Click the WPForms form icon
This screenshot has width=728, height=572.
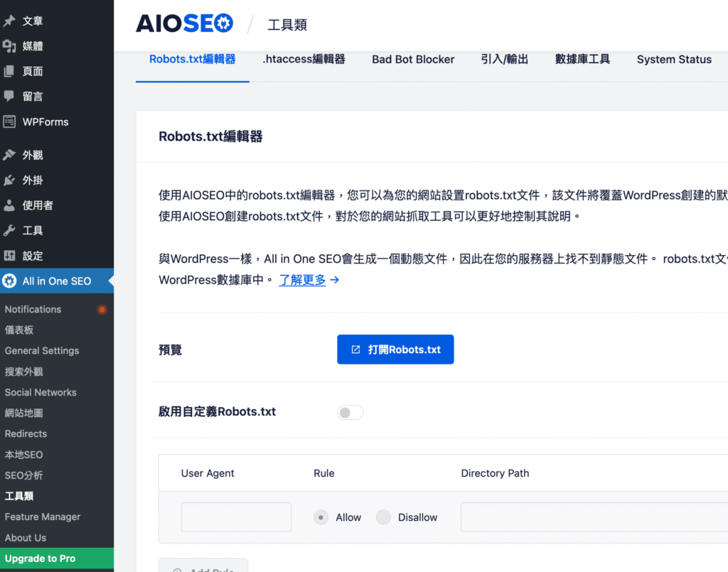coord(9,122)
